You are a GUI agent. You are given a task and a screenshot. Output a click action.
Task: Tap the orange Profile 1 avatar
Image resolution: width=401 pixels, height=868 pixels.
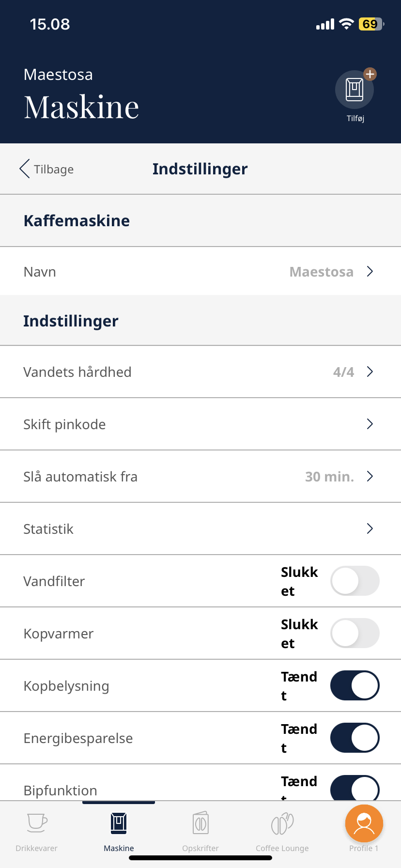[x=364, y=823]
